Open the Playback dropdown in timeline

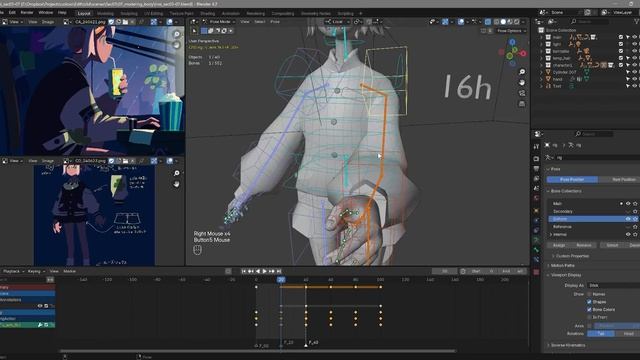point(13,271)
